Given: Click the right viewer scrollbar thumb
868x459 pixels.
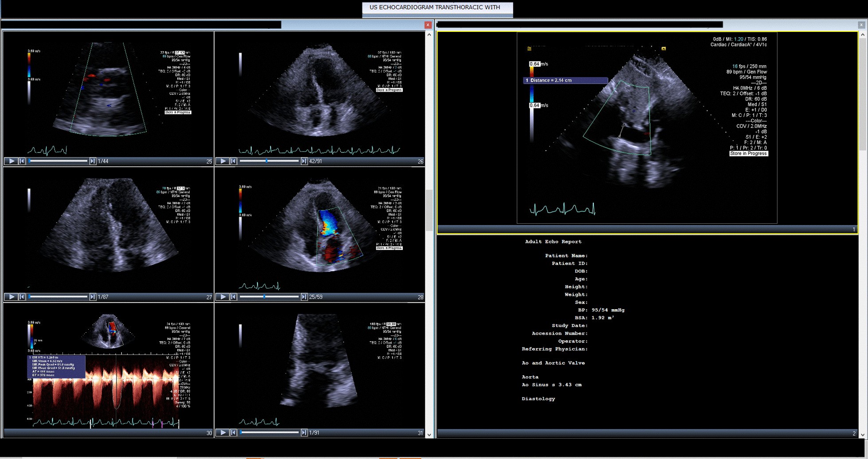Looking at the screenshot, I should click(863, 95).
